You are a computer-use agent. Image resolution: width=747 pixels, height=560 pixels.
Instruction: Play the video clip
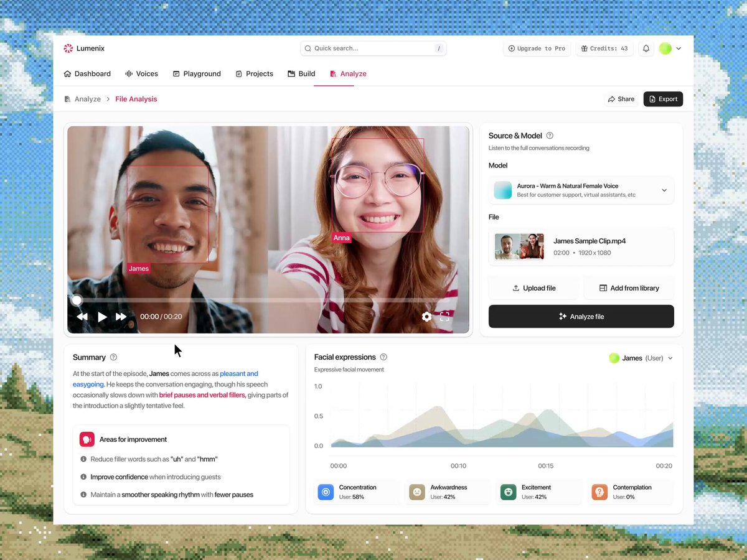(x=102, y=317)
